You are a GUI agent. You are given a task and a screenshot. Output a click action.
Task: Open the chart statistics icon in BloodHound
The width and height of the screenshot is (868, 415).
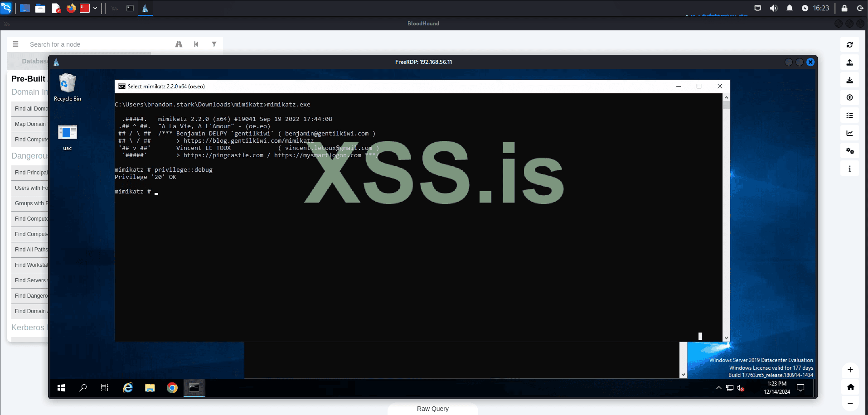click(850, 133)
